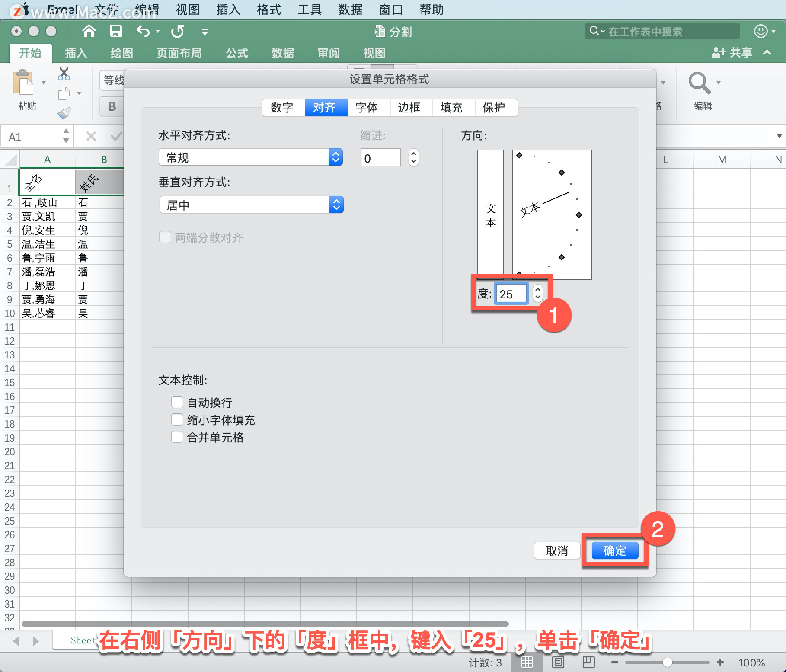Click the Name Box showing A1
Image resolution: width=786 pixels, height=672 pixels.
click(x=37, y=137)
